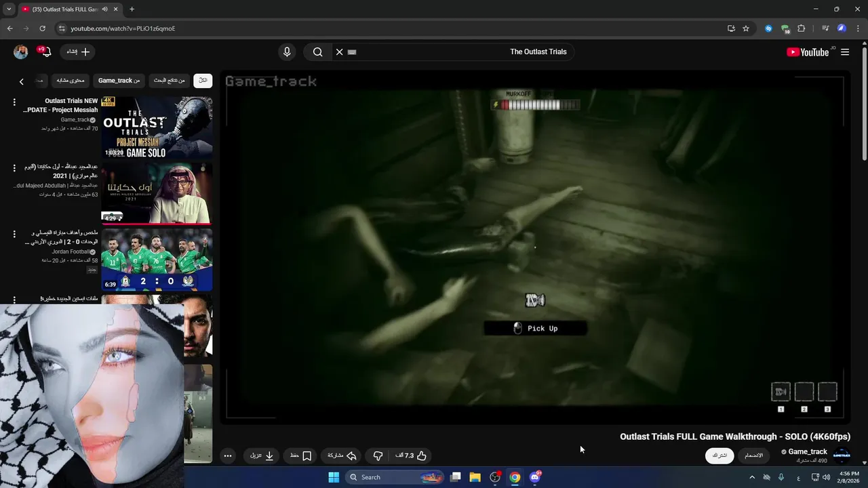
Task: Open the Chrome three-dot menu
Action: pos(858,28)
